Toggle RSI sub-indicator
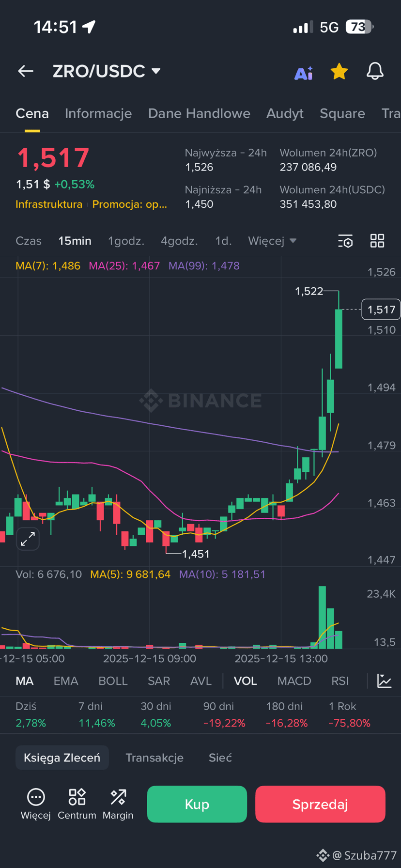 (340, 681)
